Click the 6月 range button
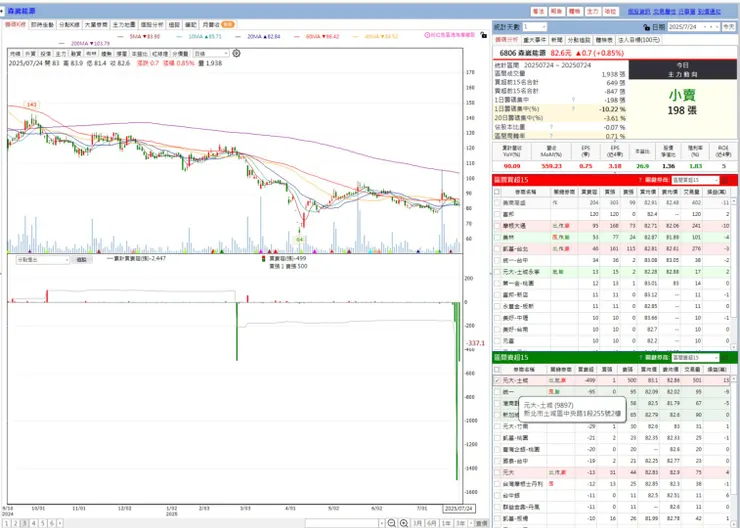The width and height of the screenshot is (740, 528). [x=431, y=523]
